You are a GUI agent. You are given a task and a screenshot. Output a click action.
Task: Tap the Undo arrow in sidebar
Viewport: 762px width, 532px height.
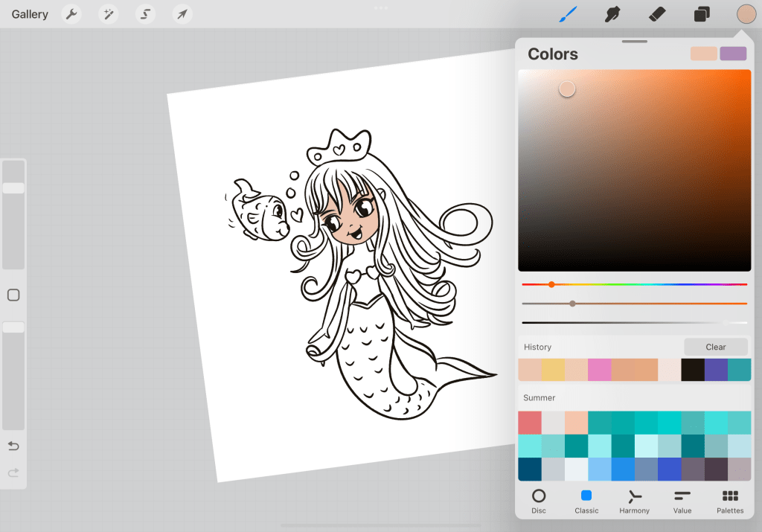13,446
